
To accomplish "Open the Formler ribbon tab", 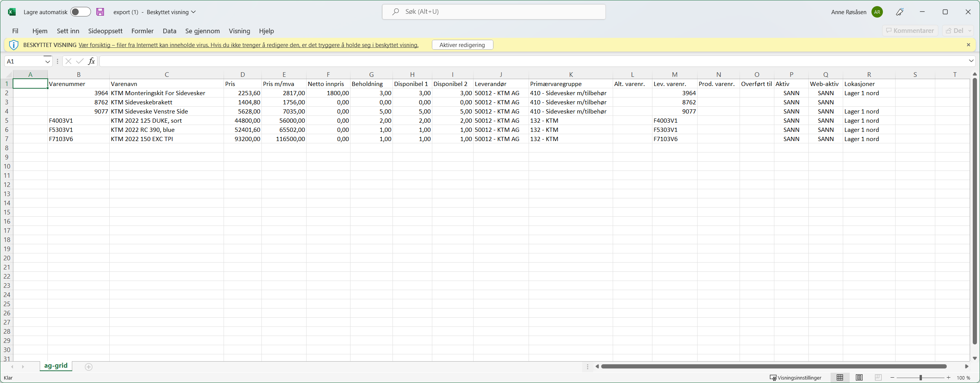I will click(143, 31).
